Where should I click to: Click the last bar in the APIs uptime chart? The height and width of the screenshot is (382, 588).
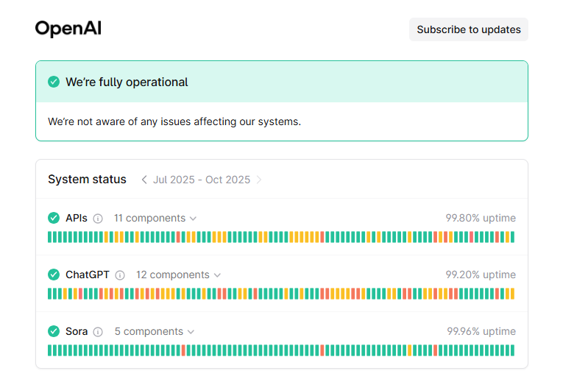pyautogui.click(x=512, y=237)
